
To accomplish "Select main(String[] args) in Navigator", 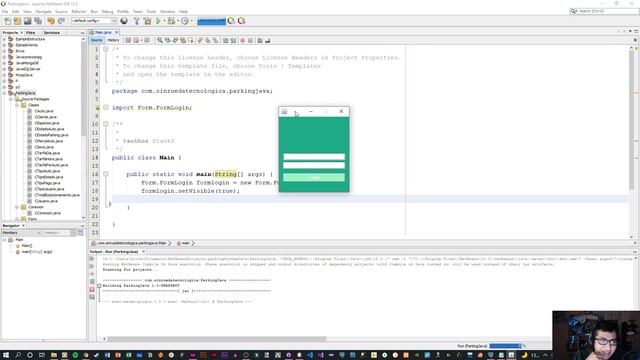I will point(36,252).
